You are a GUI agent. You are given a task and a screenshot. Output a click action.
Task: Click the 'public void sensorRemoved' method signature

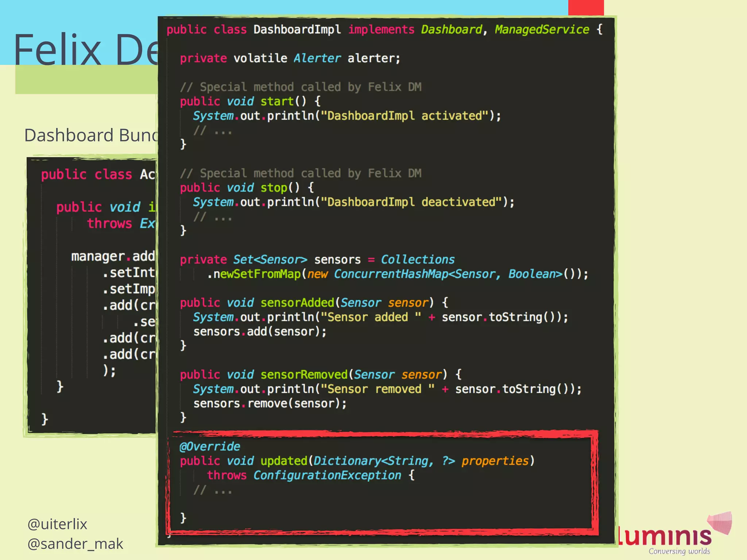[321, 375]
